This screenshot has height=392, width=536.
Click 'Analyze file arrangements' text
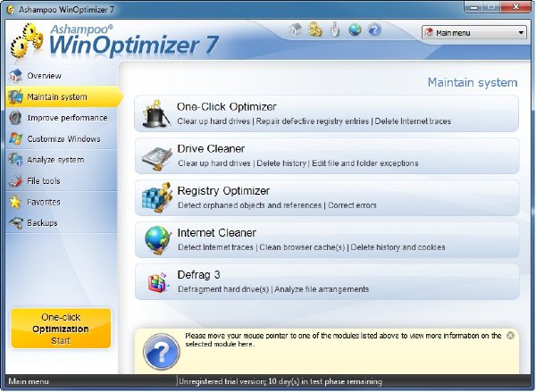[322, 289]
